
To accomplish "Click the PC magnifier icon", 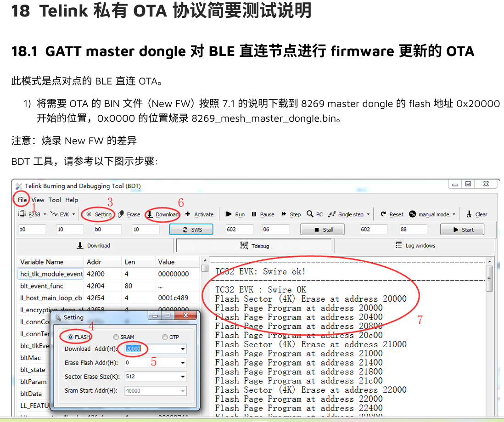I will [x=310, y=214].
